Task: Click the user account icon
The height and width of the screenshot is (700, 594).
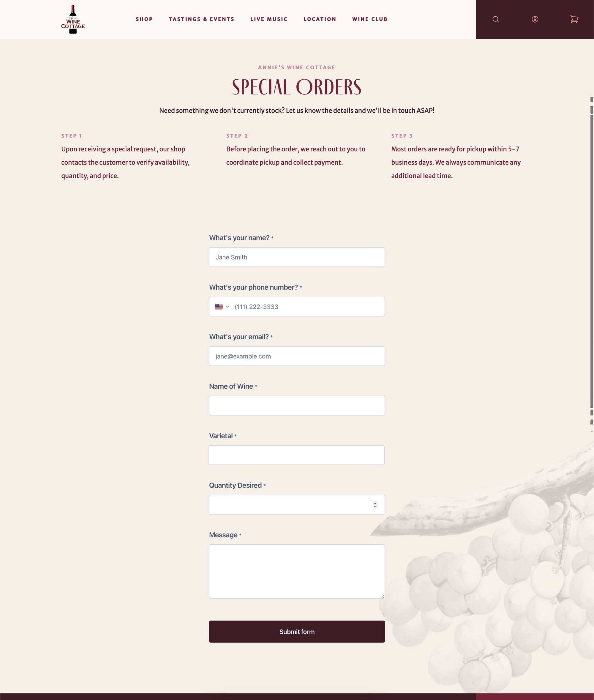Action: tap(535, 19)
